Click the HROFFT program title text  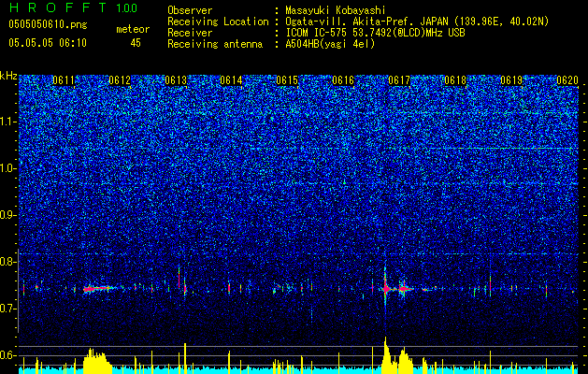click(58, 7)
